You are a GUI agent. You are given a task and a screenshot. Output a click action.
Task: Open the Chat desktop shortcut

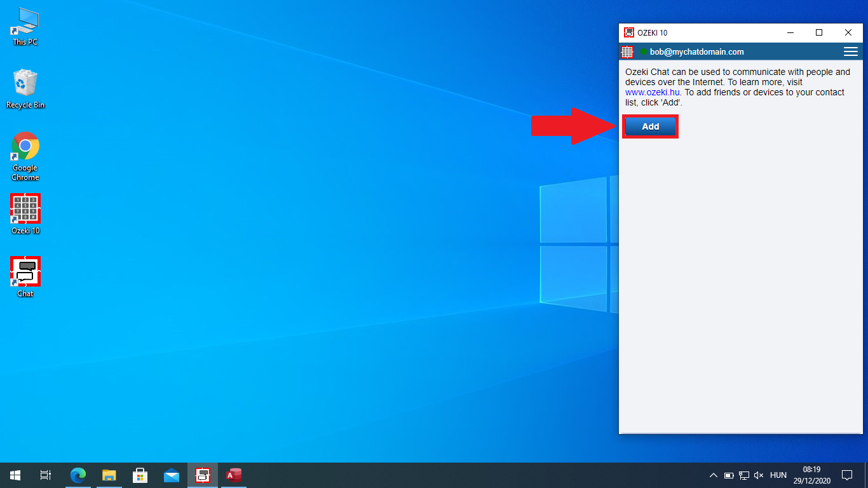click(25, 272)
